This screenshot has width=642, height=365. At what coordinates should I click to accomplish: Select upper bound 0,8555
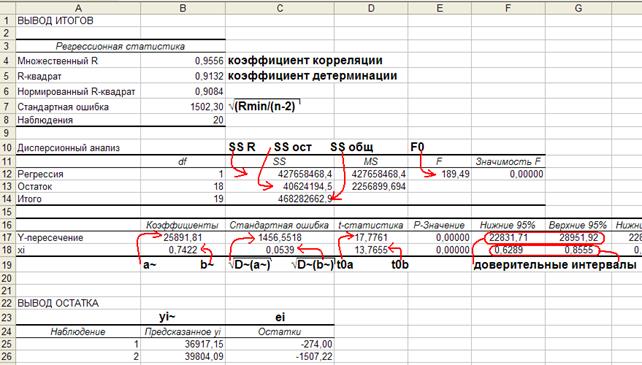(x=578, y=250)
